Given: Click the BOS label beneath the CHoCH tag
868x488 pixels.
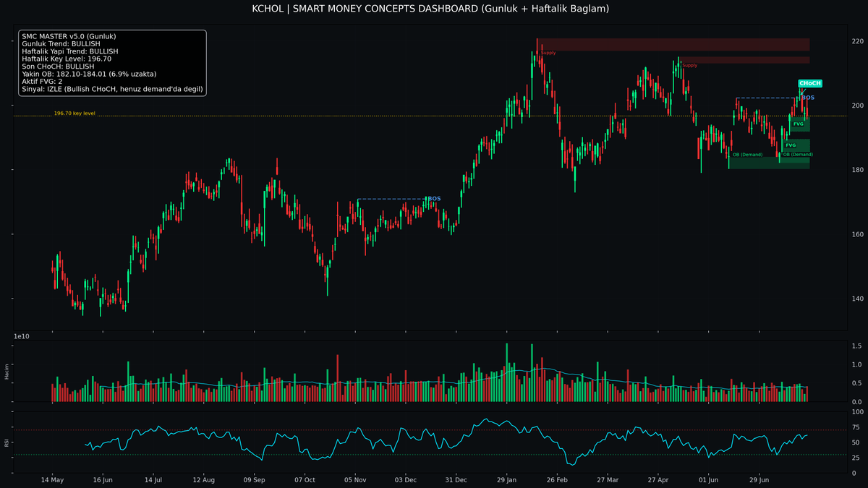Looking at the screenshot, I should click(809, 98).
